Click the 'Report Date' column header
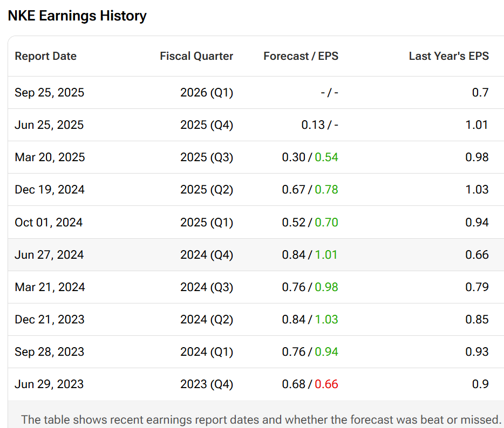Screen dimensions: 504x428 pos(46,56)
